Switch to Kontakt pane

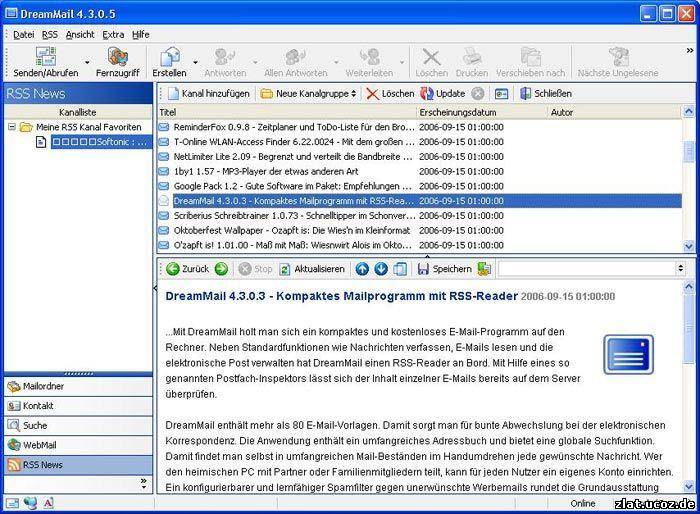coord(78,406)
